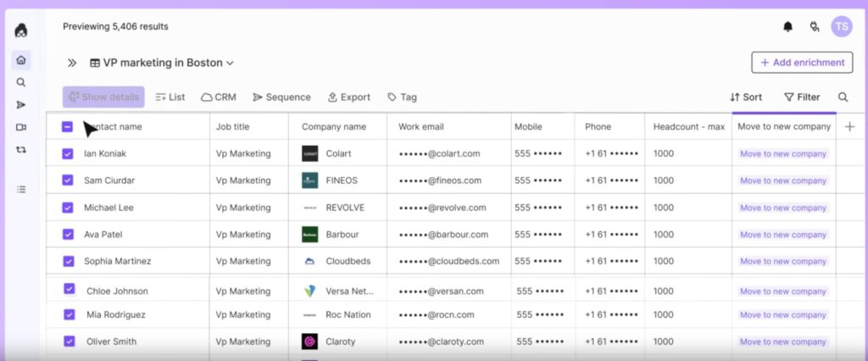Click the notification bell icon

(788, 27)
